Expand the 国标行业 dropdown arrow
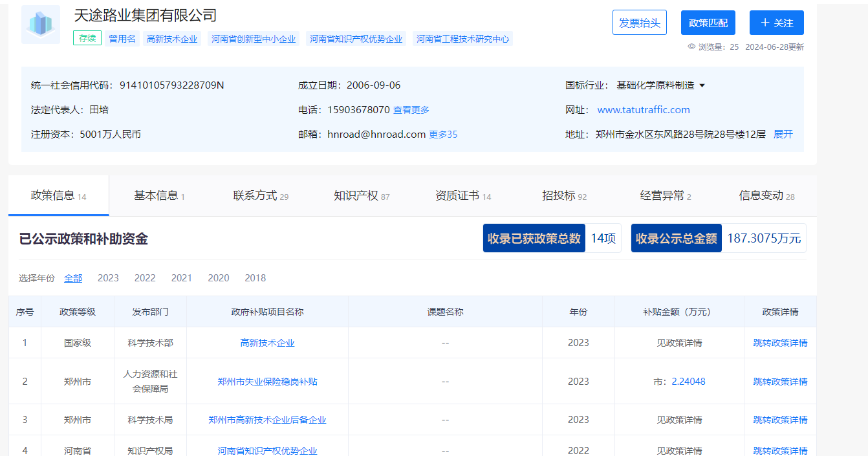This screenshot has width=868, height=456. (702, 85)
